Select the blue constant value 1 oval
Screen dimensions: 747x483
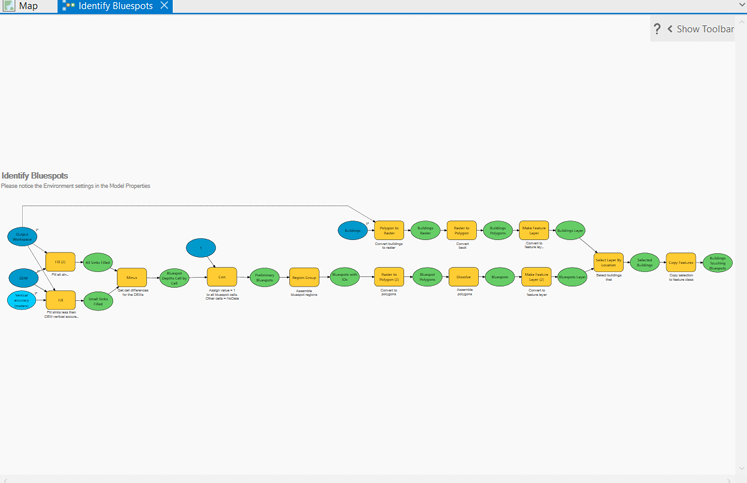pyautogui.click(x=201, y=248)
